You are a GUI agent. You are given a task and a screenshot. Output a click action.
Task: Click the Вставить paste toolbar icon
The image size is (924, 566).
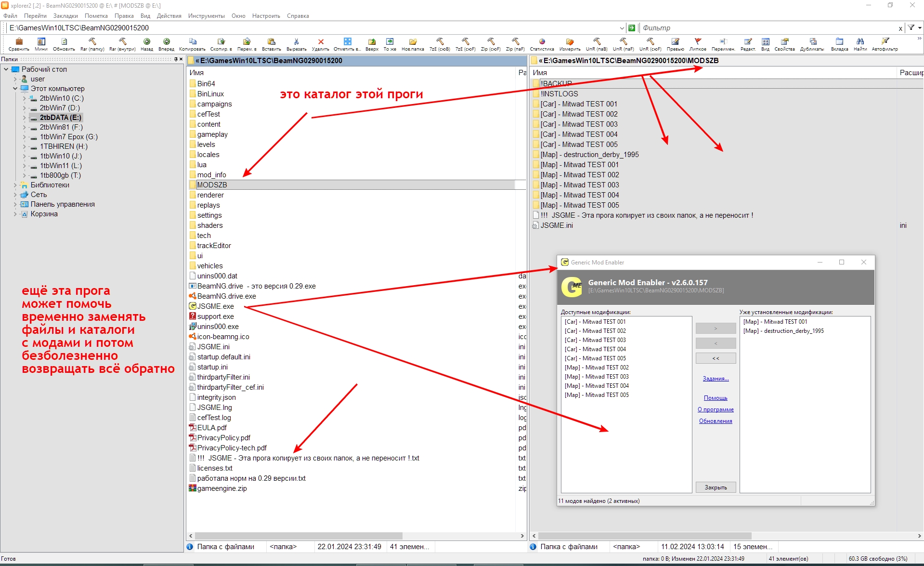272,44
